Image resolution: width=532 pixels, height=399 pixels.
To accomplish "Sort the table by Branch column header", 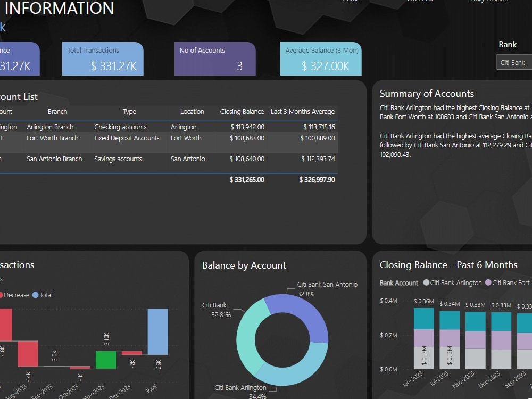I will (x=57, y=112).
